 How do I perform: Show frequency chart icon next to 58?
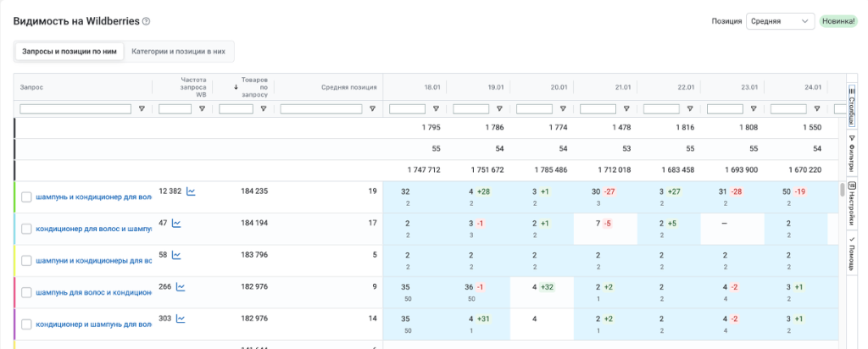click(176, 255)
